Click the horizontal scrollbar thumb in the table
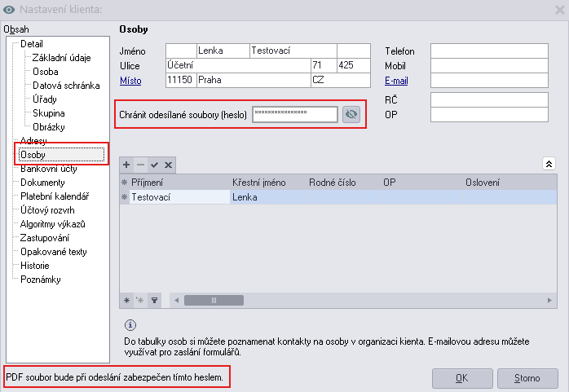569x392 pixels. coord(214,300)
